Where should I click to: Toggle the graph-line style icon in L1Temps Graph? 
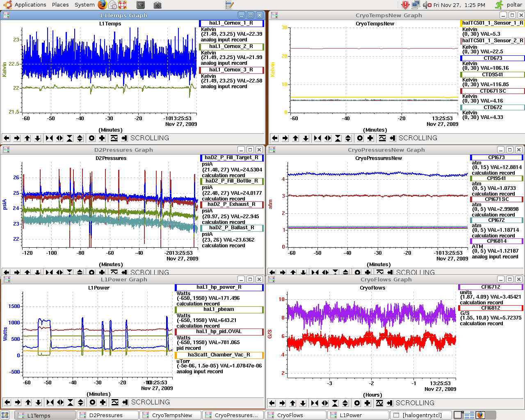tap(114, 138)
